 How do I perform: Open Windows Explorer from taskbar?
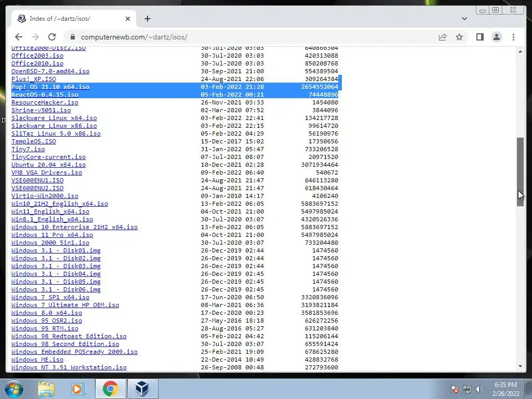click(46, 389)
